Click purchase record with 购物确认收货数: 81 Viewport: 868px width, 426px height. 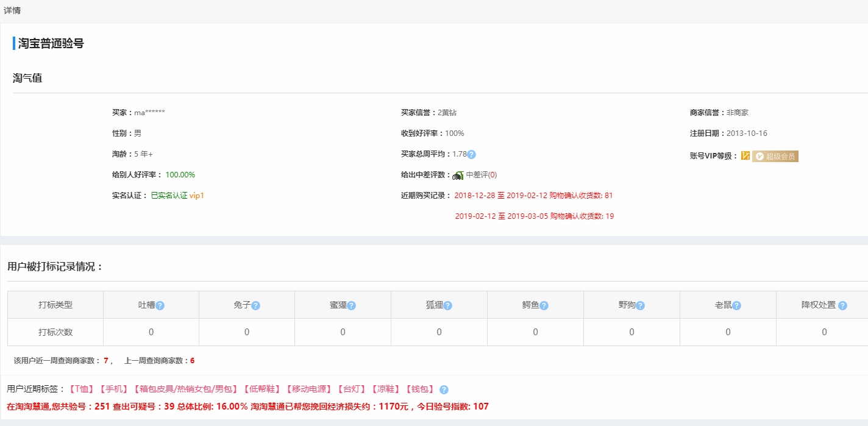click(x=533, y=196)
